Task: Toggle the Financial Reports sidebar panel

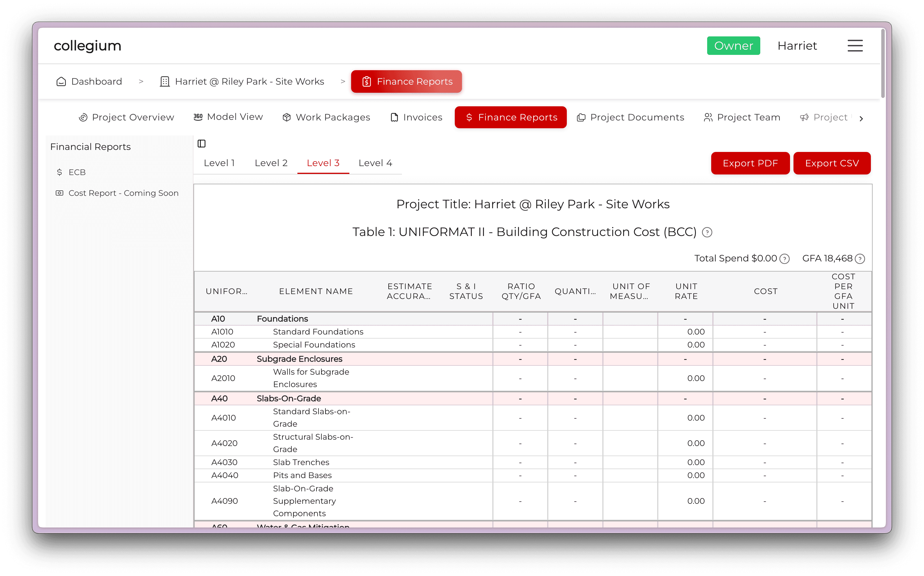Action: pyautogui.click(x=201, y=144)
